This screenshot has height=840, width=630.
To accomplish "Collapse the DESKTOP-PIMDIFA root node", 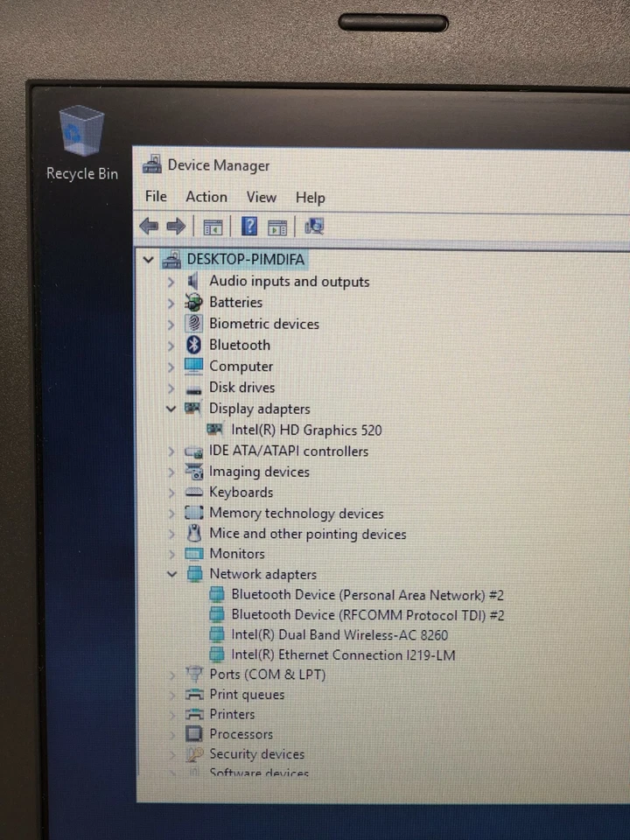I will [149, 260].
